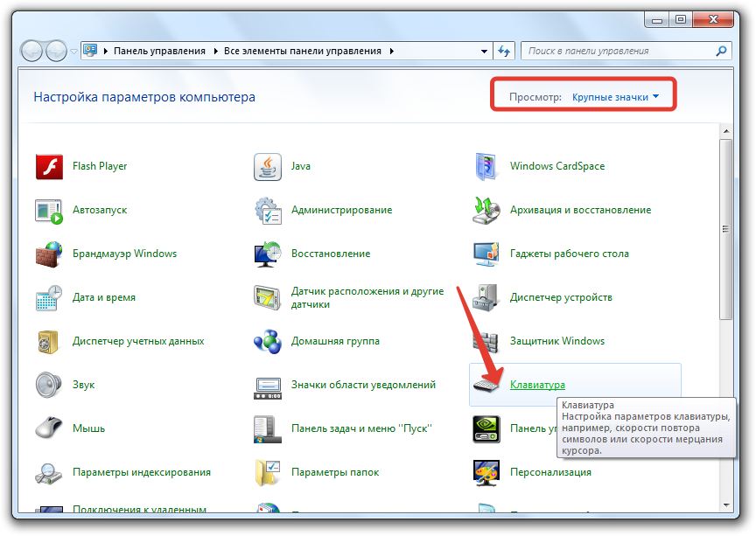Screen dimensions: 756x536
Task: Click the Защитник Windows wall icon
Action: click(x=486, y=342)
